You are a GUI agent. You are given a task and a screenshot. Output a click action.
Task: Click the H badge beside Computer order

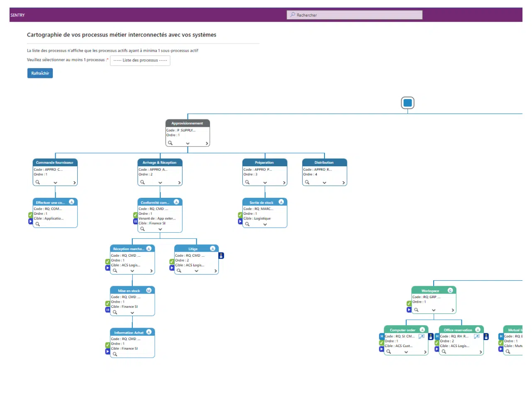tap(381, 336)
